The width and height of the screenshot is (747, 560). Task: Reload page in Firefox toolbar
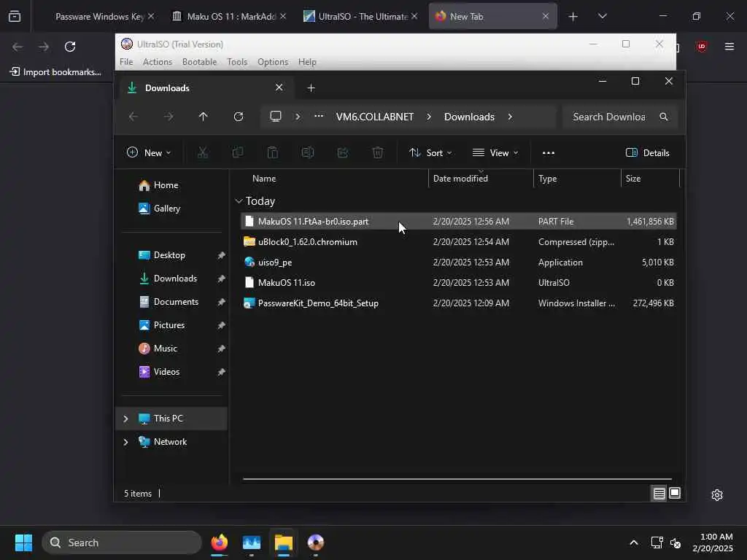tap(70, 47)
